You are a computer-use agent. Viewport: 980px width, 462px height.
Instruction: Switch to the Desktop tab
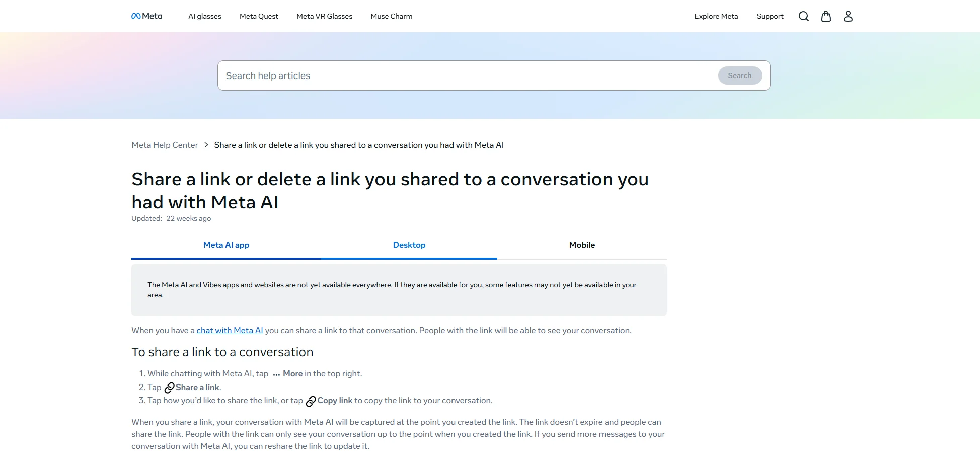(x=409, y=245)
